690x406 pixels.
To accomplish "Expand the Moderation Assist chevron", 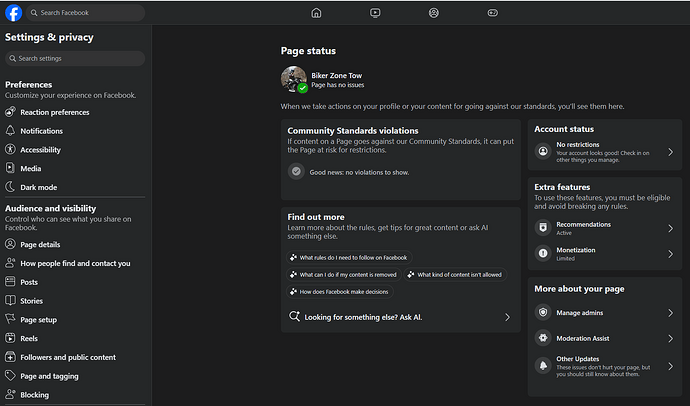I will pyautogui.click(x=671, y=338).
